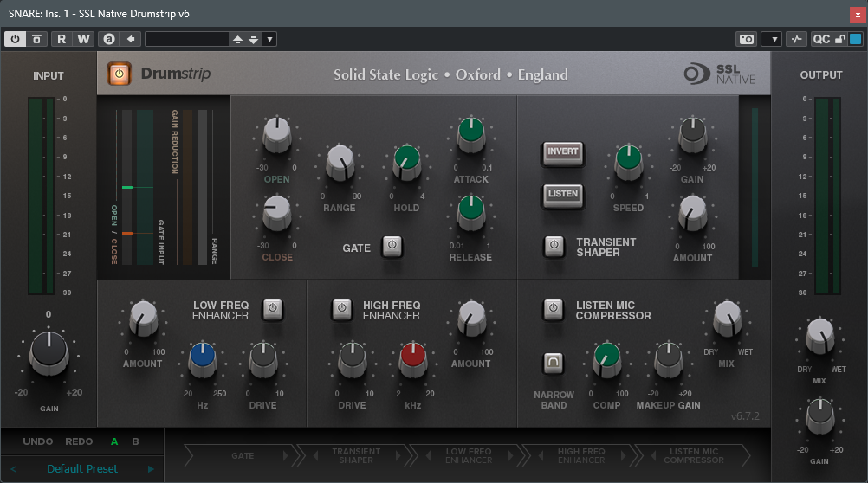The image size is (868, 483).
Task: Move LOW FREQ ENHANCER block right in order
Action: [510, 456]
